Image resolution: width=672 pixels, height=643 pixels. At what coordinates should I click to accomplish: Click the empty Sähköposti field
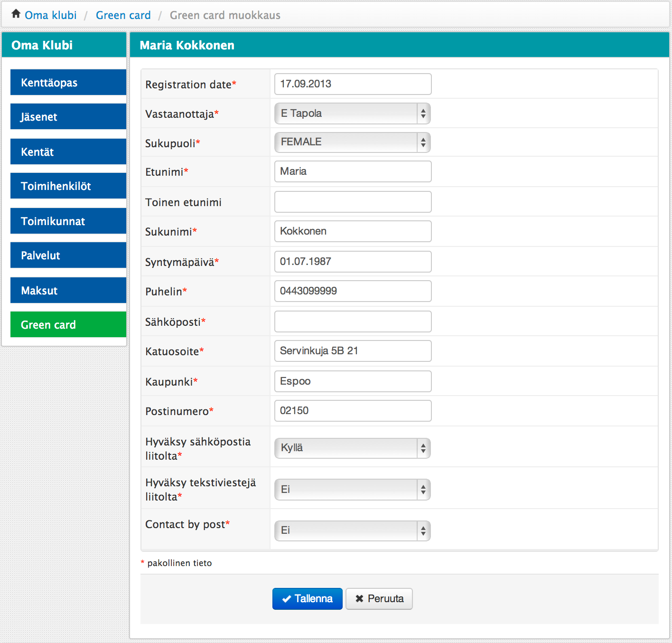pyautogui.click(x=353, y=321)
